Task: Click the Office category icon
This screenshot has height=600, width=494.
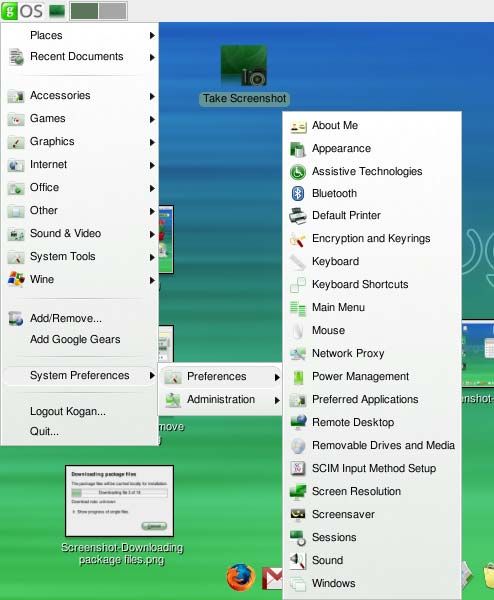Action: (x=16, y=188)
